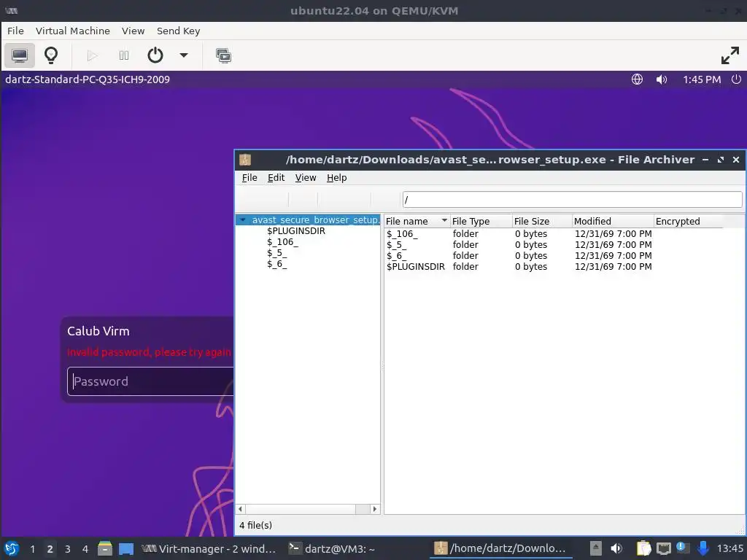Focus the guest login Password field

[150, 381]
